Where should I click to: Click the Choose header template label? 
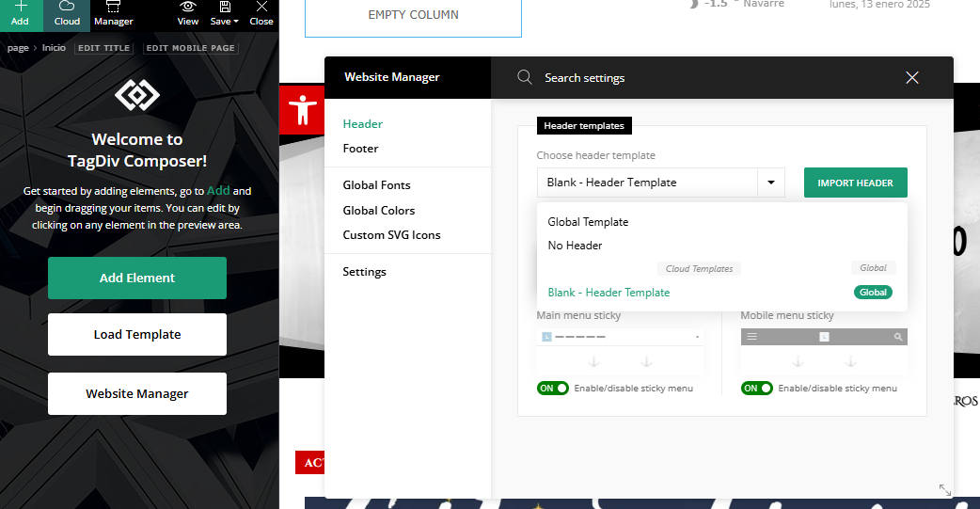click(596, 155)
